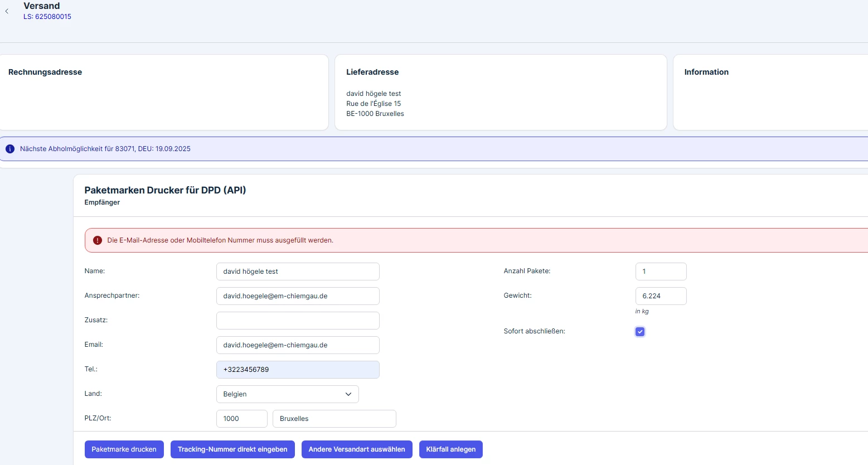Click the 'PLZ/Ort:' label
Viewport: 868px width, 465px height.
click(x=98, y=418)
